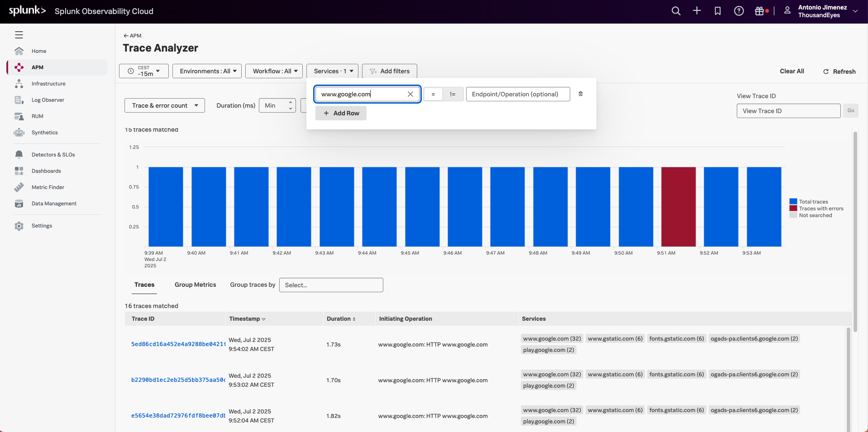The height and width of the screenshot is (432, 868).
Task: Click the RUM sidebar icon
Action: [x=19, y=116]
